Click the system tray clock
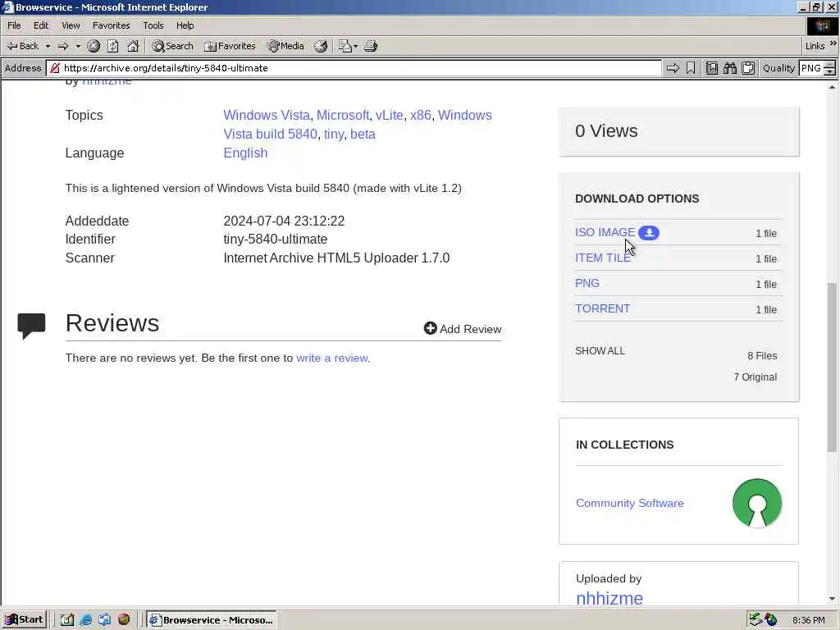Image resolution: width=840 pixels, height=630 pixels. coord(808,620)
